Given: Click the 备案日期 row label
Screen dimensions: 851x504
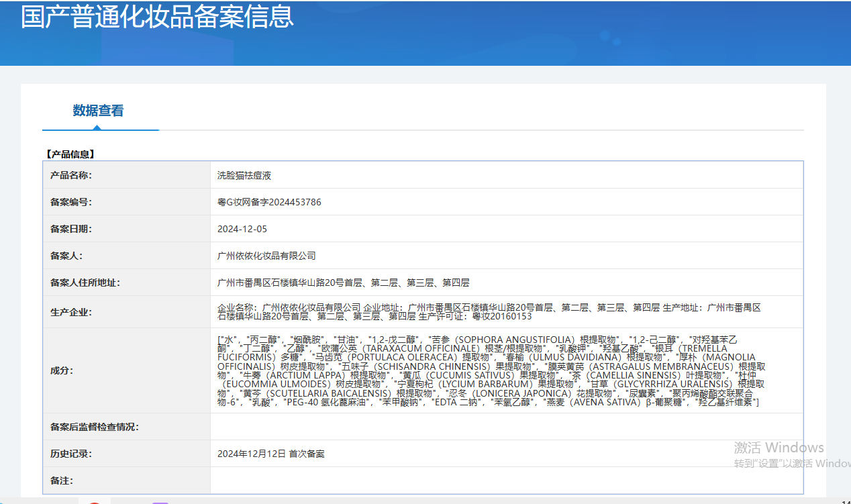Looking at the screenshot, I should [x=70, y=229].
